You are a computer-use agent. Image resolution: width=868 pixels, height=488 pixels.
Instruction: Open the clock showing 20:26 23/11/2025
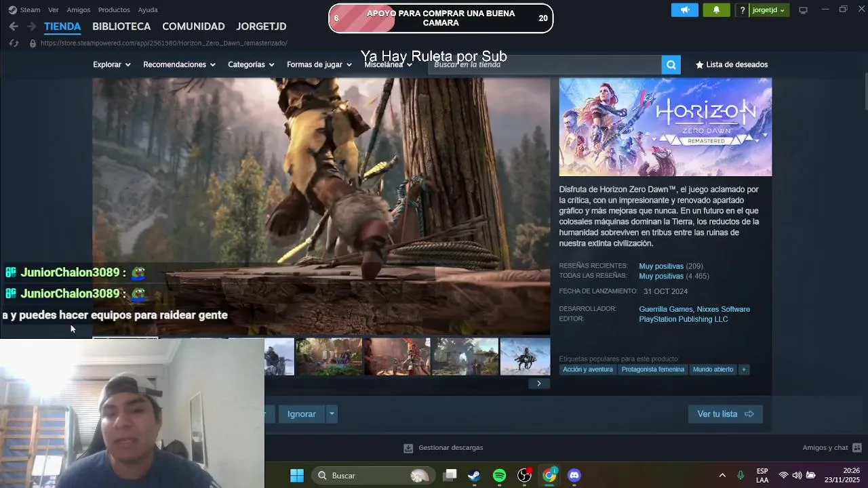point(842,475)
